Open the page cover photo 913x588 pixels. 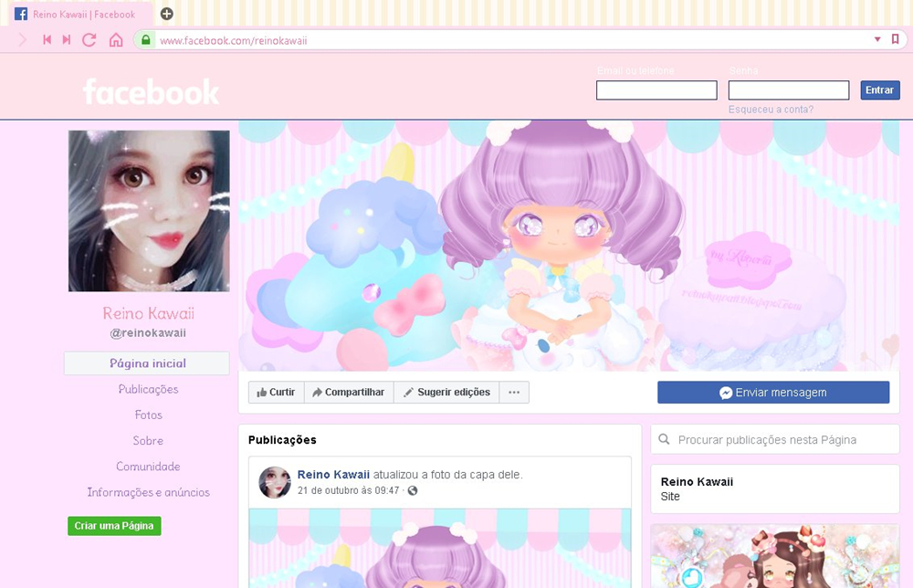pos(569,246)
